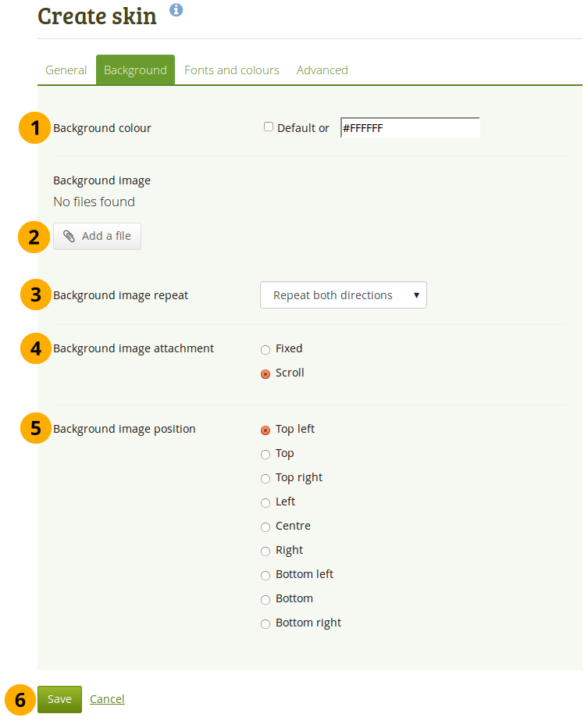Viewport: 588px width, 721px height.
Task: Pick the Bottom right position option
Action: point(265,624)
